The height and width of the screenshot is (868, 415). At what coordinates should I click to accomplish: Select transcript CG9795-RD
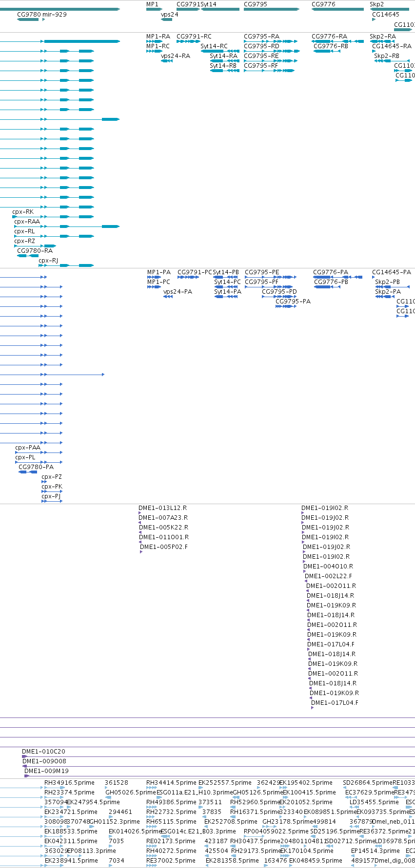point(261,46)
